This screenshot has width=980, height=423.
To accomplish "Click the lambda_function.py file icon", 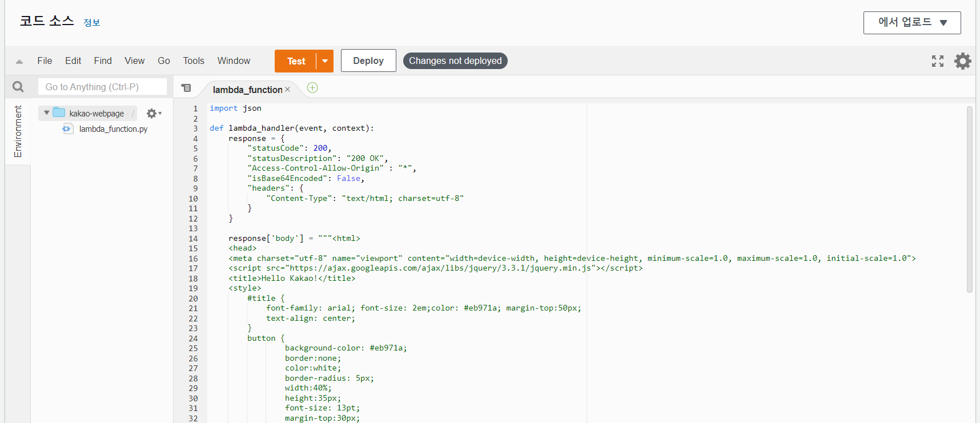I will pyautogui.click(x=68, y=129).
